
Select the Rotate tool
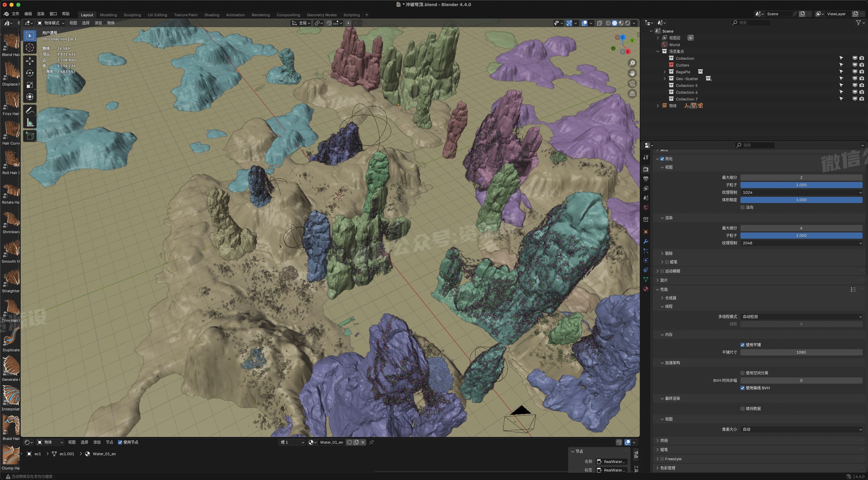point(30,73)
